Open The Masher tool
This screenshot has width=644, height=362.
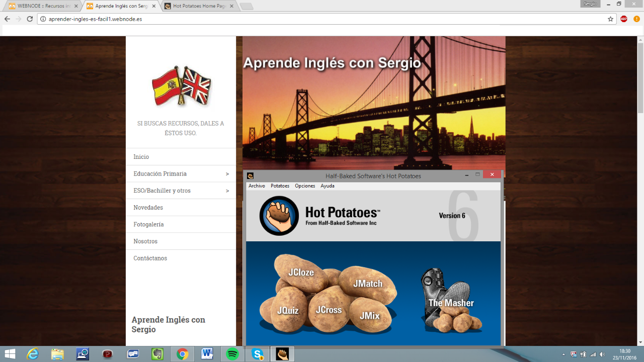coord(451,303)
